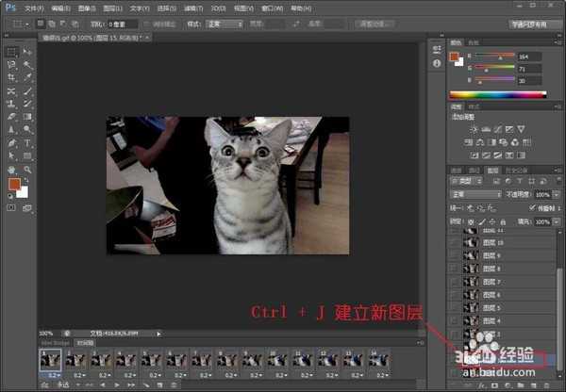Select the Move tool

pyautogui.click(x=27, y=51)
